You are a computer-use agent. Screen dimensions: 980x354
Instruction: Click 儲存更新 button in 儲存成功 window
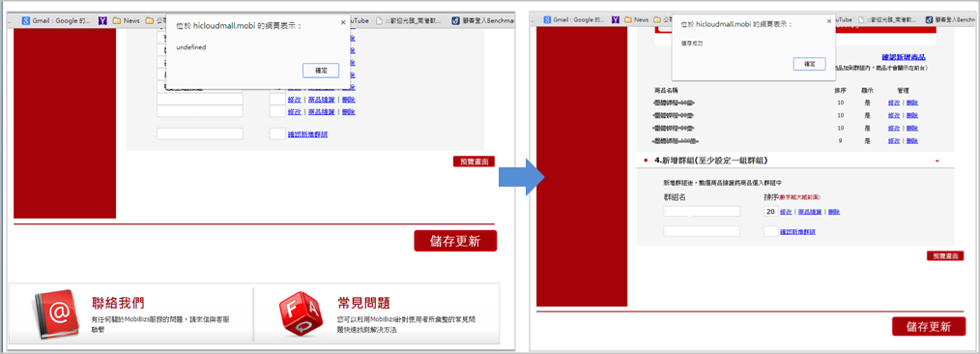pyautogui.click(x=929, y=326)
